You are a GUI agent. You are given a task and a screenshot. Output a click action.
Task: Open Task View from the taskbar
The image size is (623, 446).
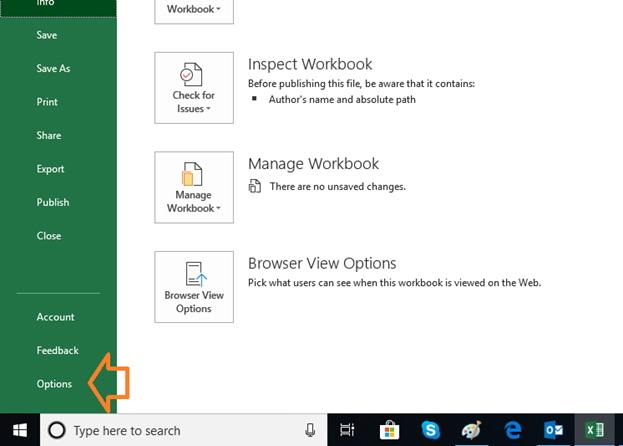[347, 430]
